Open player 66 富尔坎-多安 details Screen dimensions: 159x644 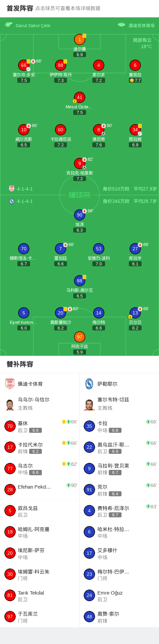pyautogui.click(x=24, y=65)
